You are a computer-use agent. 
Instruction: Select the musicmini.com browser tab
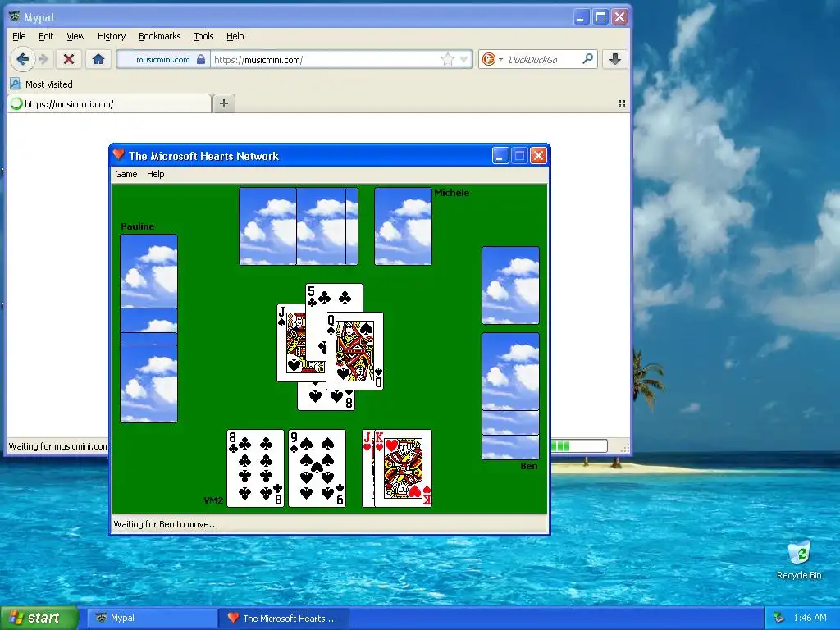tap(109, 104)
